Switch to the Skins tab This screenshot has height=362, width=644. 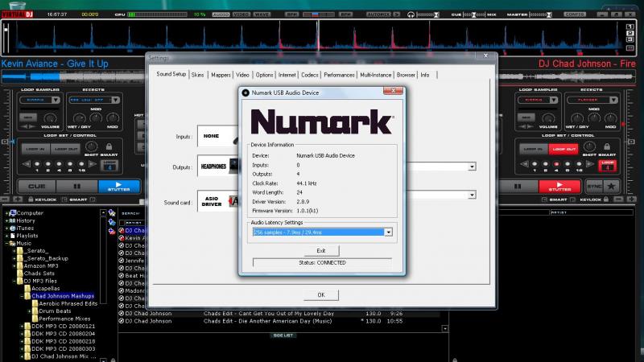point(197,75)
